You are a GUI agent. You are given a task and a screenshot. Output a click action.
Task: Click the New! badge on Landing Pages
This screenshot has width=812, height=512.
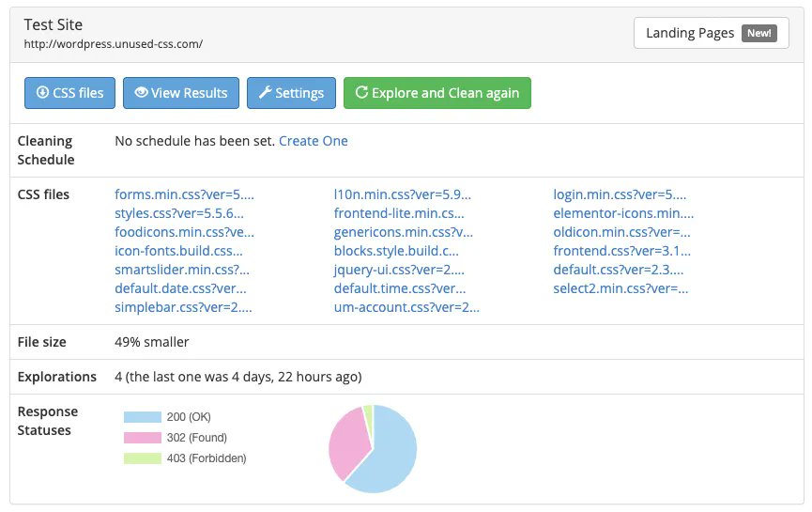pyautogui.click(x=758, y=33)
